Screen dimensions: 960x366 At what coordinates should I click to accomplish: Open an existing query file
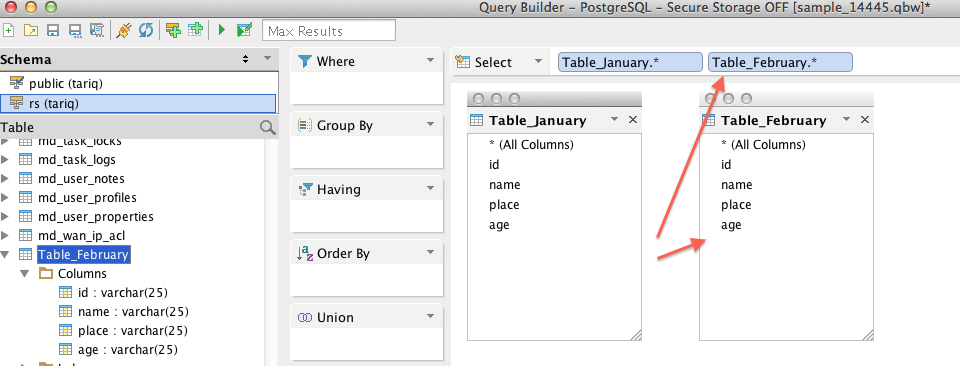(31, 30)
